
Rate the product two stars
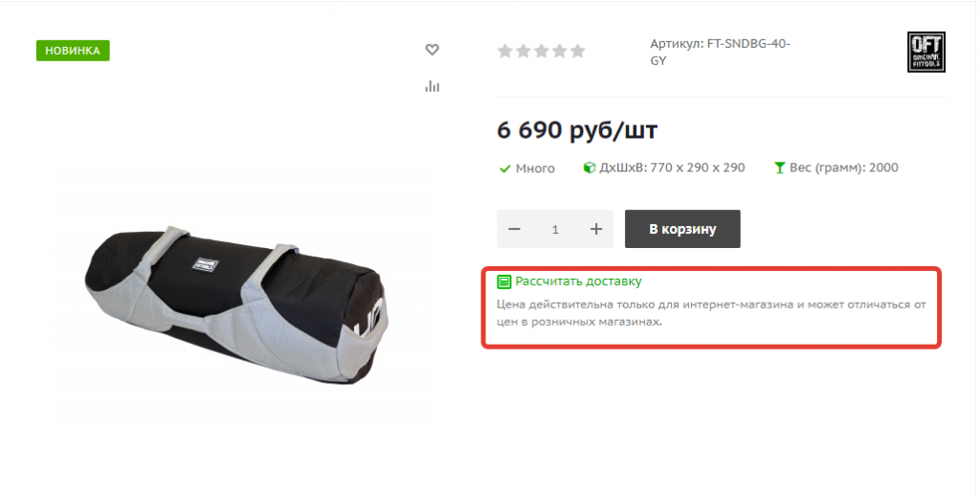tap(523, 52)
